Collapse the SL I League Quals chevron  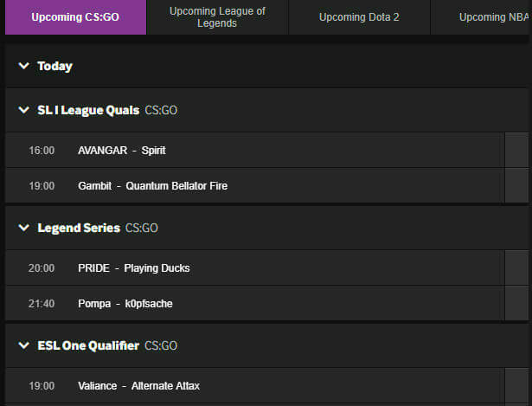click(24, 110)
